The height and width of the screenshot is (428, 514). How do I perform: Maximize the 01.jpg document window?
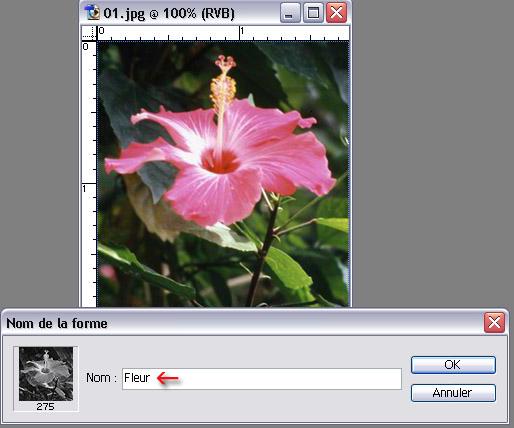313,13
